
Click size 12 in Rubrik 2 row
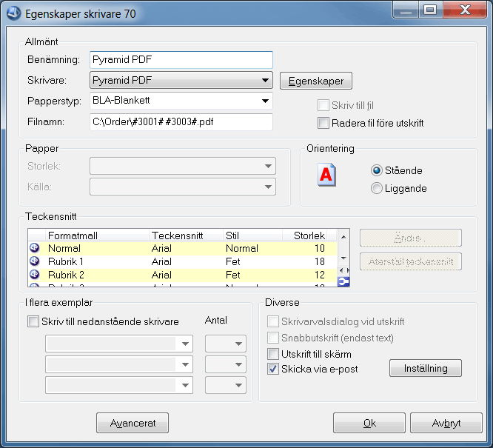pos(320,275)
